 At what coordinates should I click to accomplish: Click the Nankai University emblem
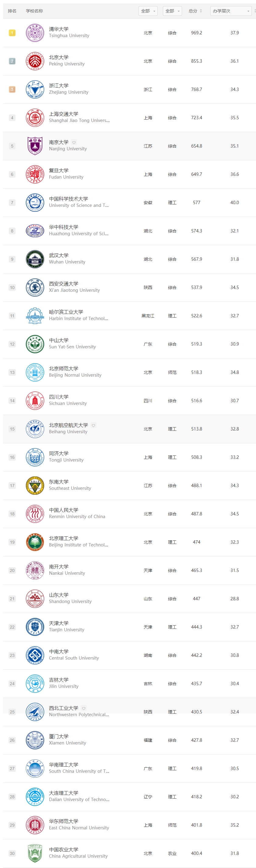35,570
